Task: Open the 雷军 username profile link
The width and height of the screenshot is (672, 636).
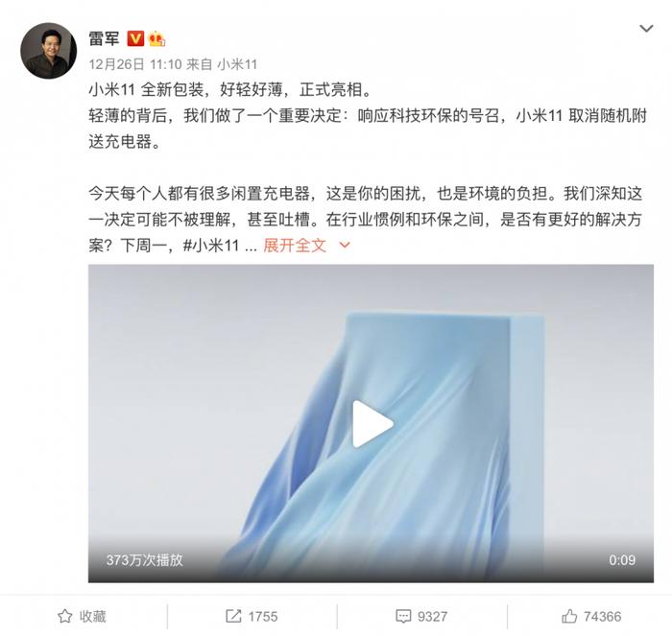Action: [x=104, y=39]
